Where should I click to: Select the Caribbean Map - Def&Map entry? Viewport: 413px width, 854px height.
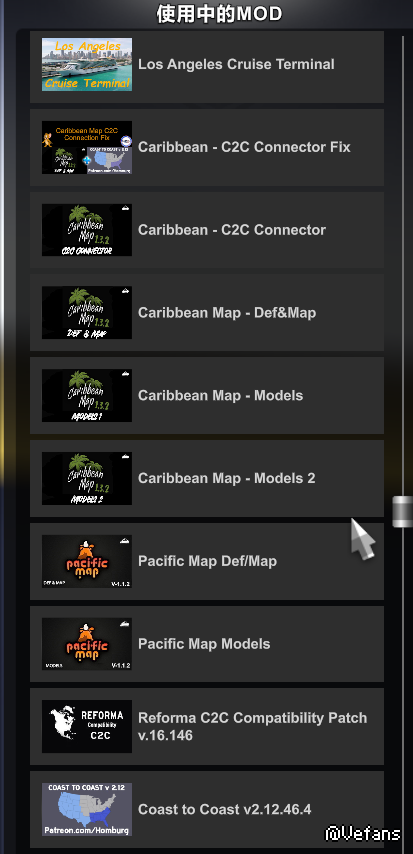(207, 313)
